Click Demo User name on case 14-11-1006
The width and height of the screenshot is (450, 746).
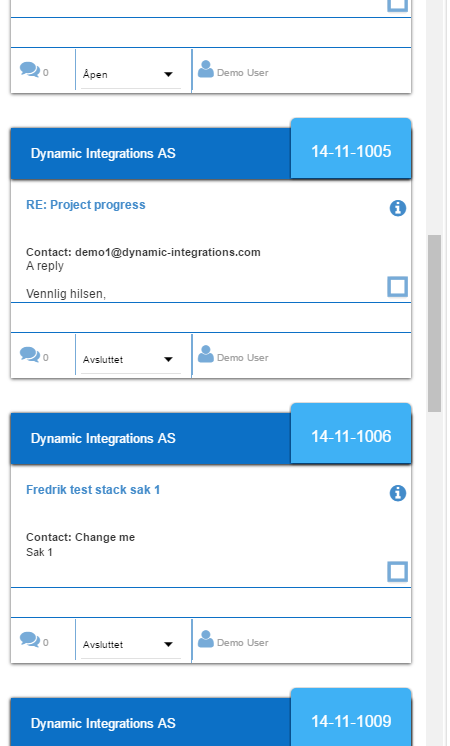pos(243,643)
